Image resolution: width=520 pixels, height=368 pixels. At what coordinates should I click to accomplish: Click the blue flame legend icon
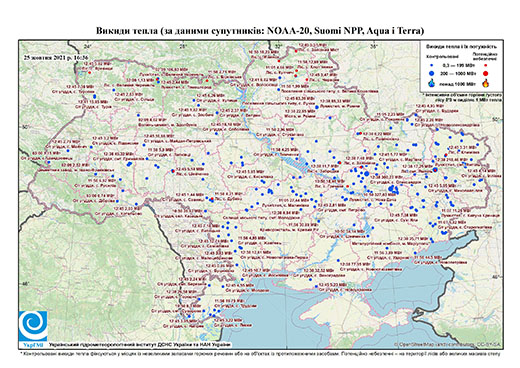point(432,83)
